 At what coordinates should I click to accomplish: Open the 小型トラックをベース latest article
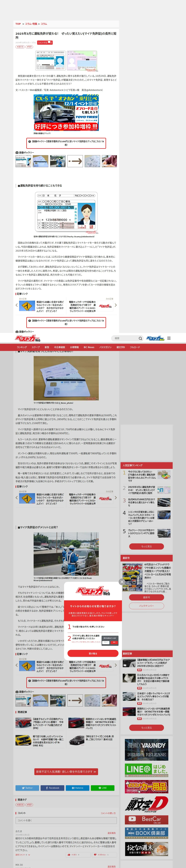(146, 698)
